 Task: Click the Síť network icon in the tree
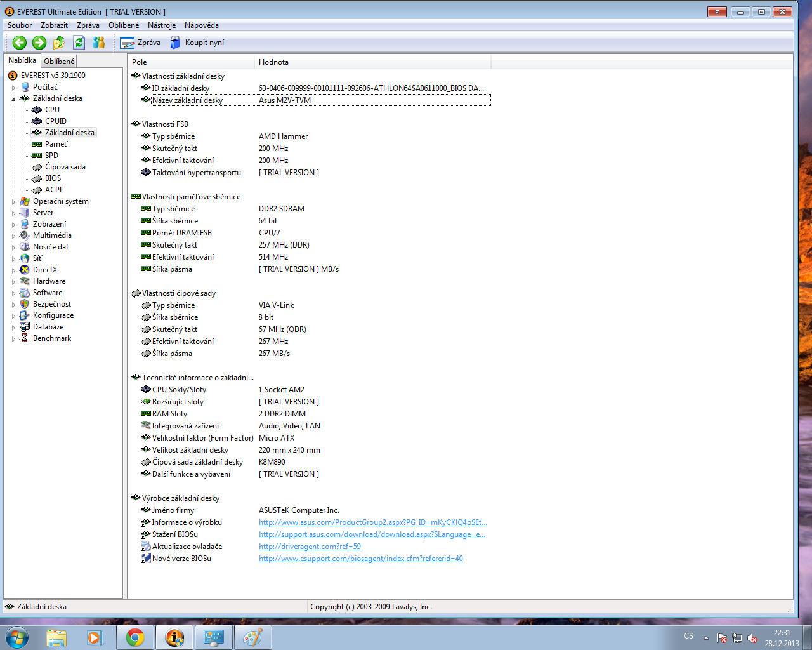coord(25,258)
